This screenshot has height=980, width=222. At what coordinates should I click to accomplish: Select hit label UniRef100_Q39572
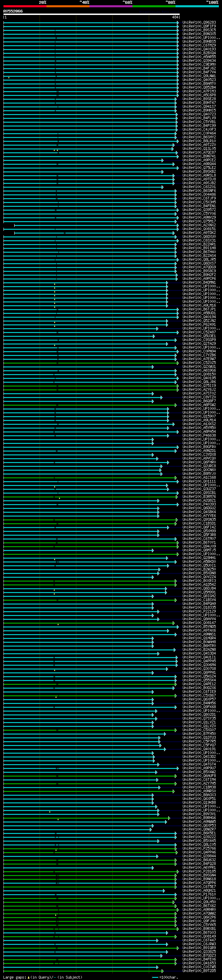click(199, 210)
